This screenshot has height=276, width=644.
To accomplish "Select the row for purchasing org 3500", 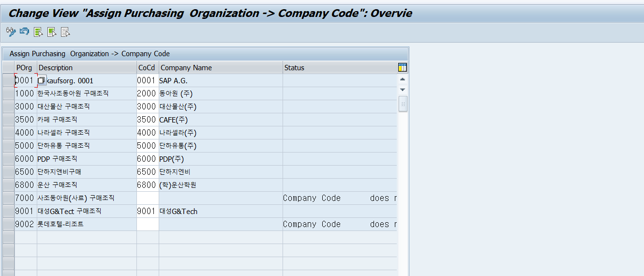I will pos(8,120).
